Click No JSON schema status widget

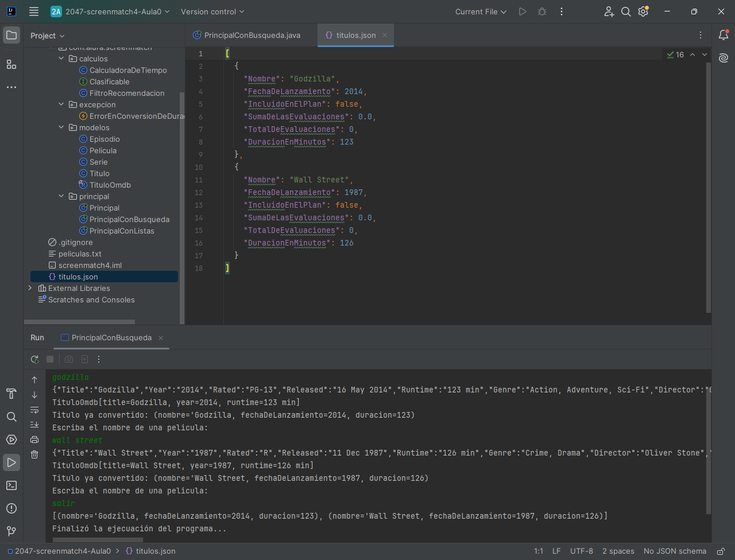tap(675, 551)
